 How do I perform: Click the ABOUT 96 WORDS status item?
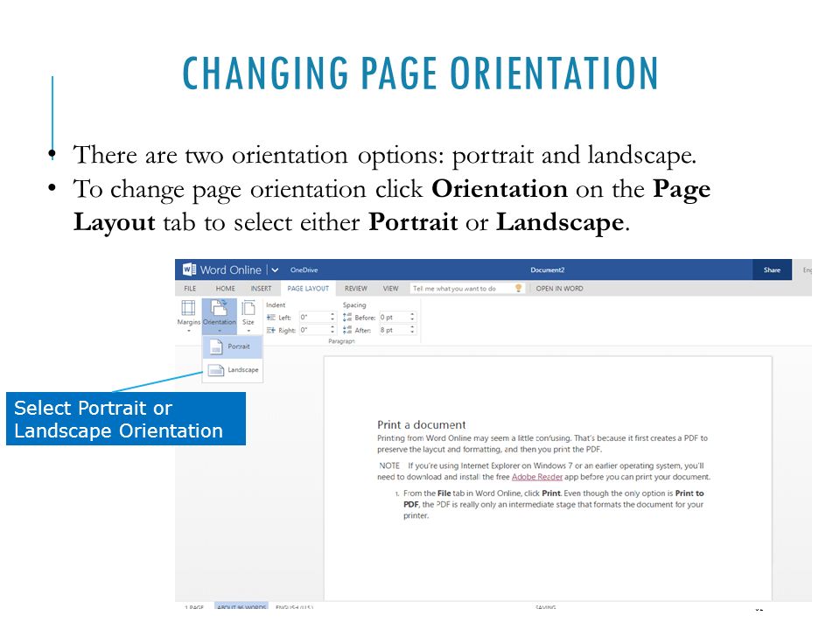coord(241,607)
